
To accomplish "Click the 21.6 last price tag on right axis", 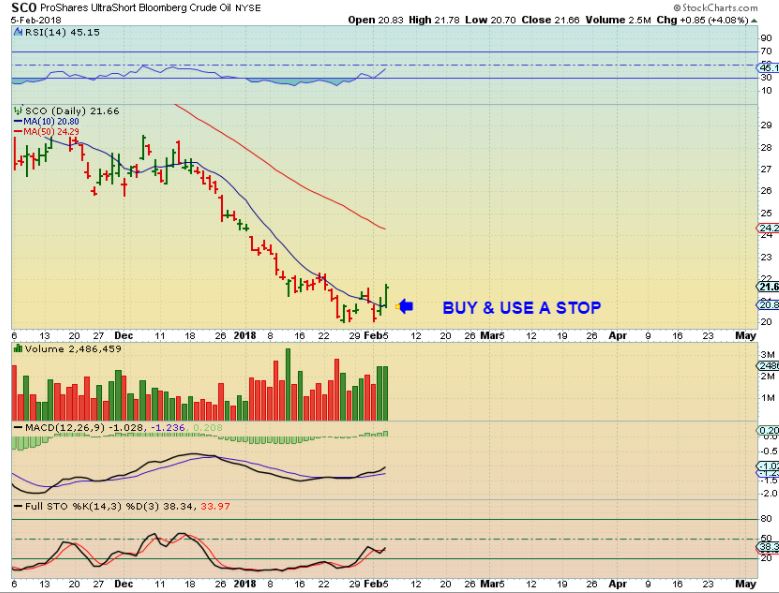I will (x=768, y=287).
